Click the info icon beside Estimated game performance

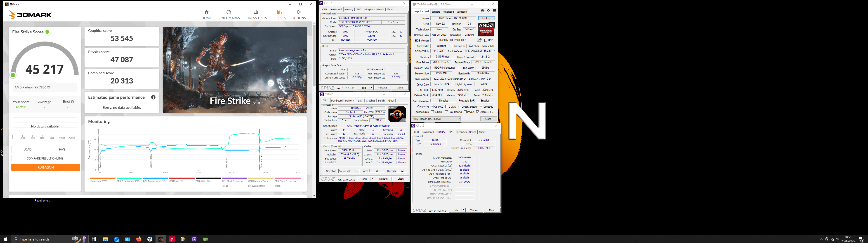point(153,97)
